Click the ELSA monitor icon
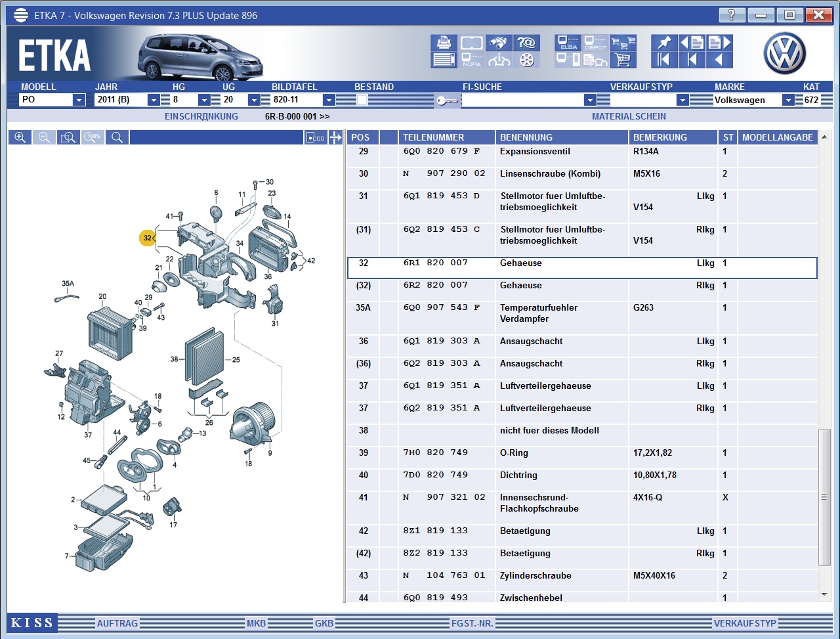840x639 pixels. 568,43
